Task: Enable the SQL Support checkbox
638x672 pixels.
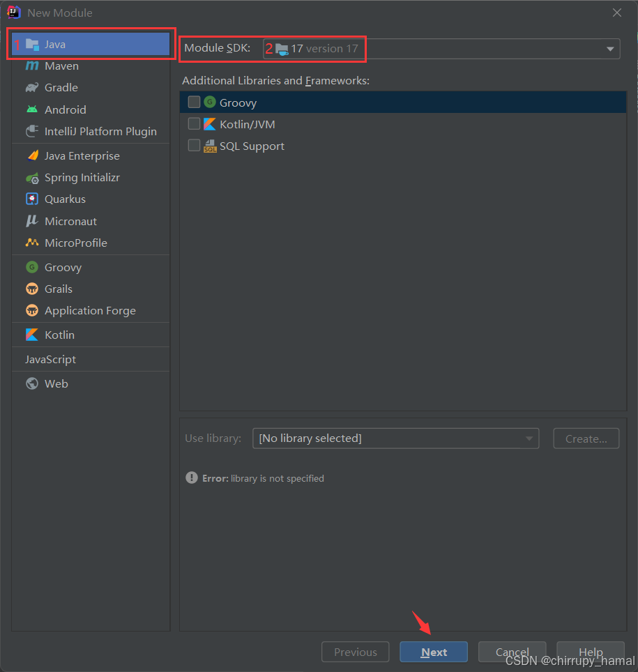Action: 195,145
